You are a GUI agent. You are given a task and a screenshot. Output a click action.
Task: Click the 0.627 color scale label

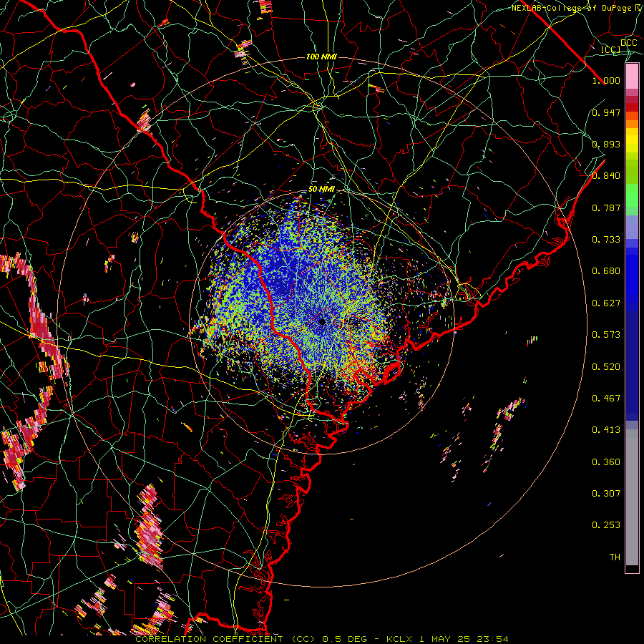(x=606, y=303)
